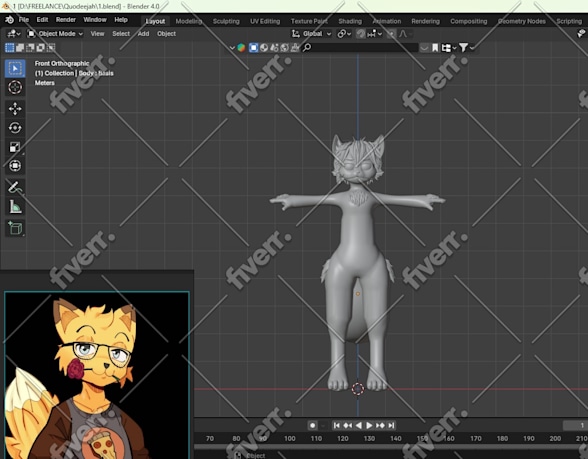The width and height of the screenshot is (588, 459).
Task: Select the Add Cube tool
Action: [15, 228]
